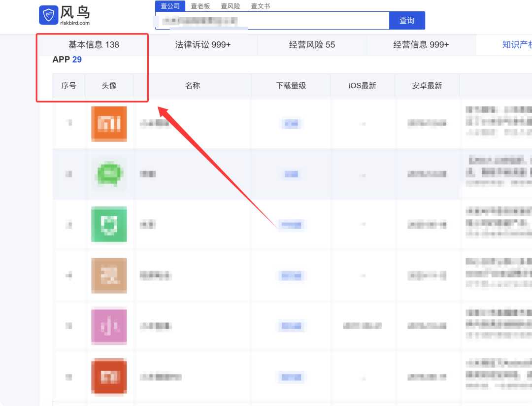Open the 法律诉讼 999+ tab

203,45
